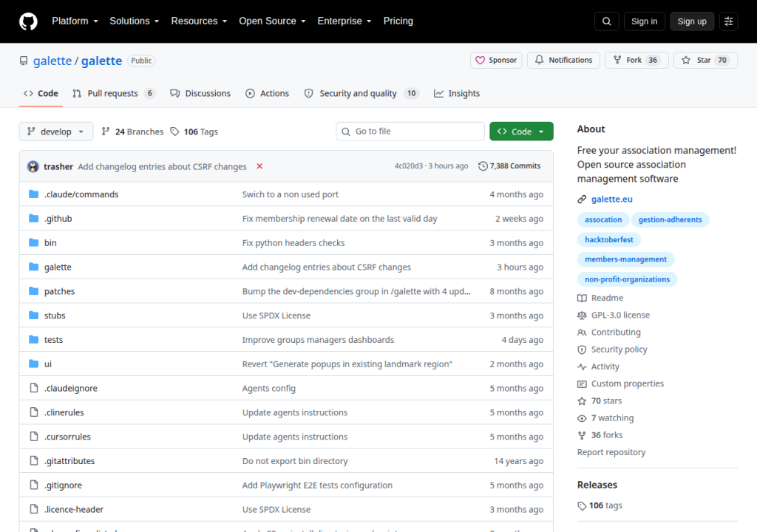Click the members-management topic tag
This screenshot has height=532, width=757.
(x=625, y=259)
